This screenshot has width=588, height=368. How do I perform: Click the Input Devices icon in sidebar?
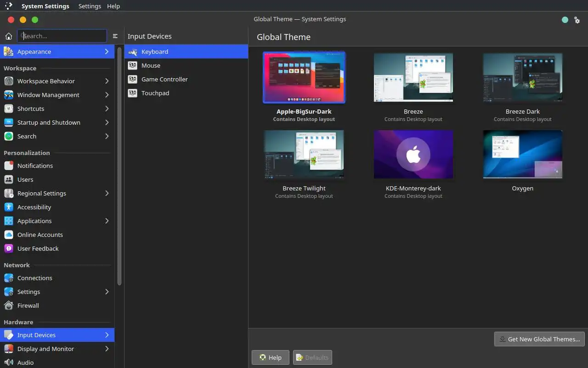click(x=8, y=335)
